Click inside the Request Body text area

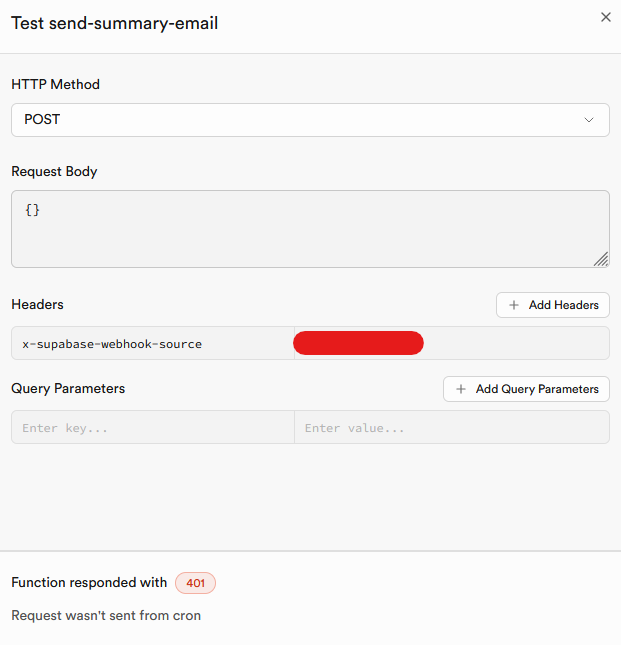(x=310, y=229)
